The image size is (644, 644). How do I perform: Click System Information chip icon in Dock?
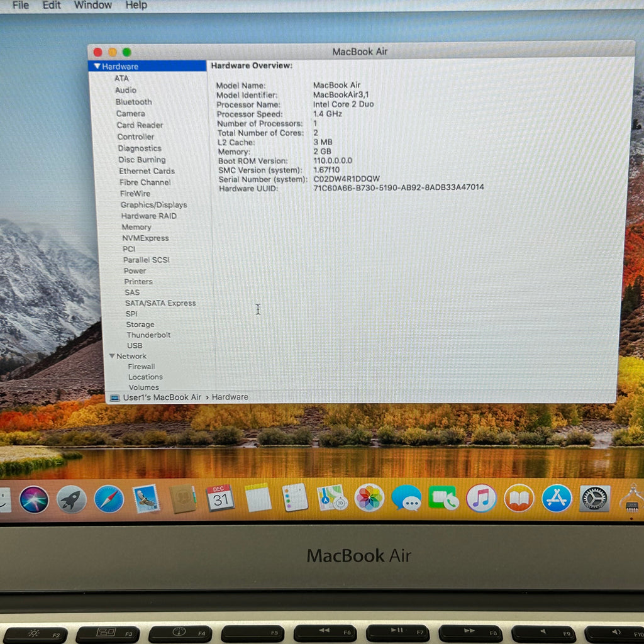(633, 499)
